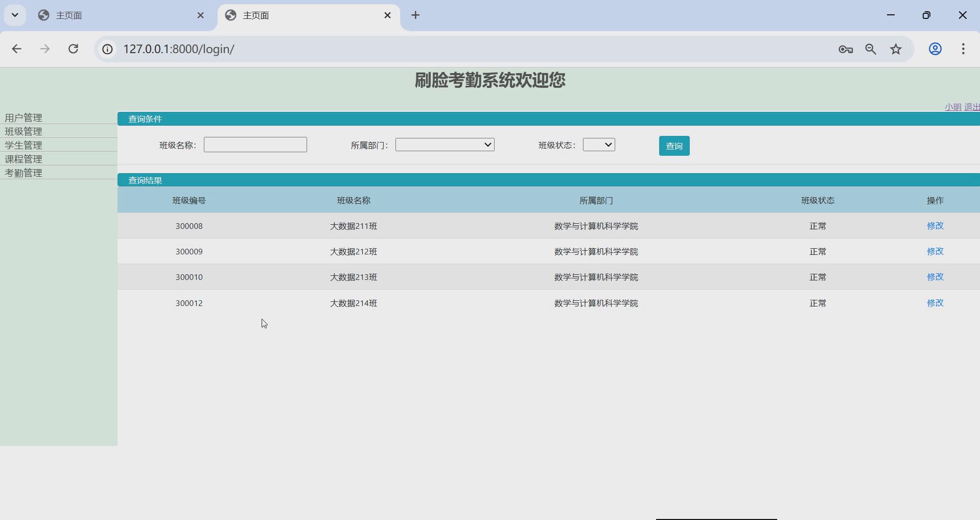Open the password manager key icon

point(845,49)
